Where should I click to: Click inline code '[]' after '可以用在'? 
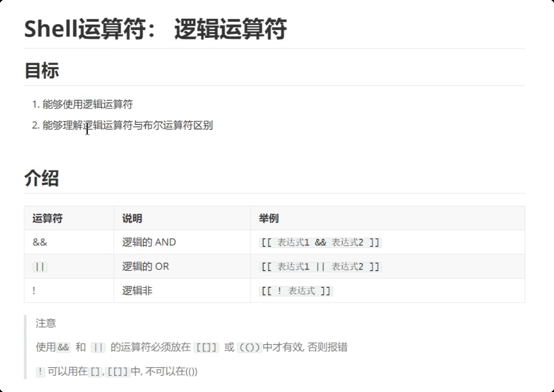coord(95,372)
